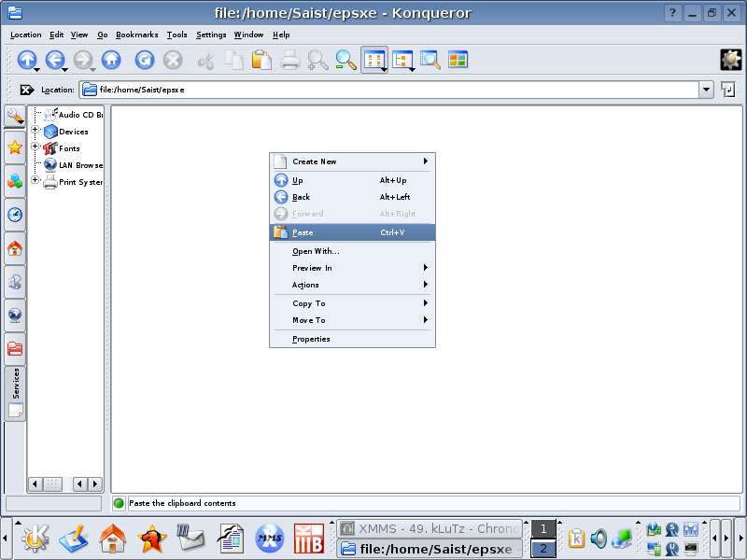Click the Home toolbar icon
This screenshot has width=747, height=560.
point(111,60)
